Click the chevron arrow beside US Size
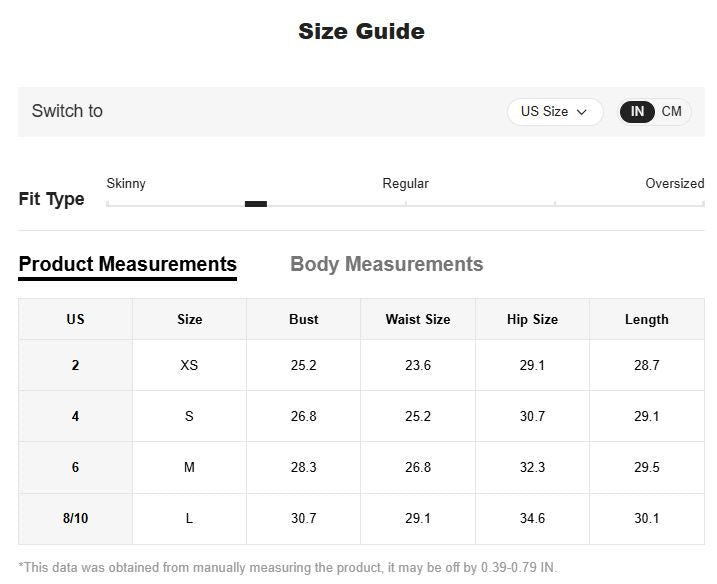 582,112
